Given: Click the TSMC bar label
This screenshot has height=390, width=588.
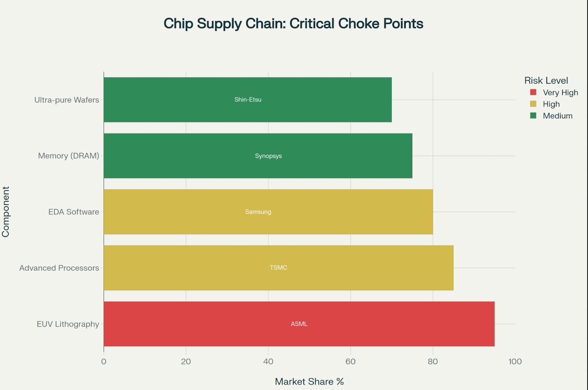Looking at the screenshot, I should (278, 268).
